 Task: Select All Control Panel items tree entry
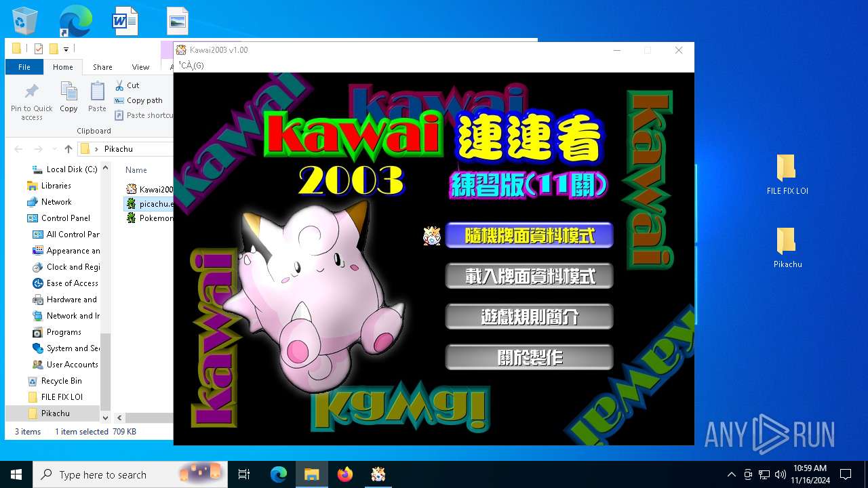pyautogui.click(x=66, y=235)
